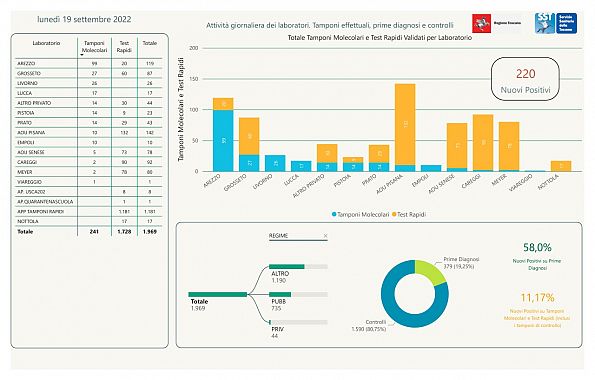This screenshot has height=380, width=595.
Task: Expand the PRIV branch node
Action: pos(298,322)
